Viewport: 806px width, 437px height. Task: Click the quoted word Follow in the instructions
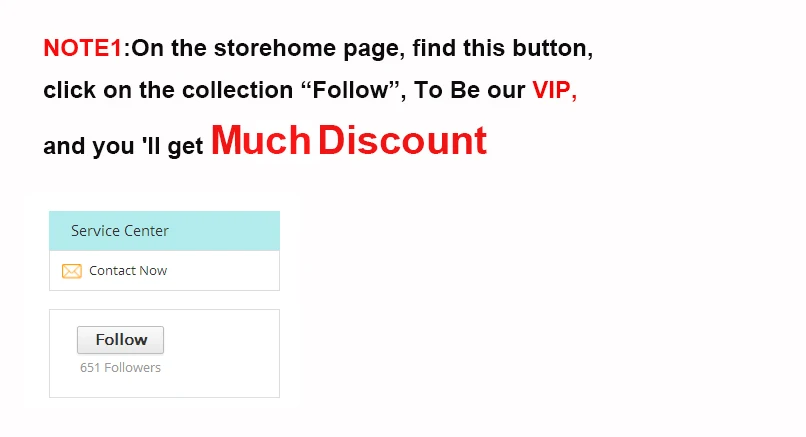tap(350, 90)
